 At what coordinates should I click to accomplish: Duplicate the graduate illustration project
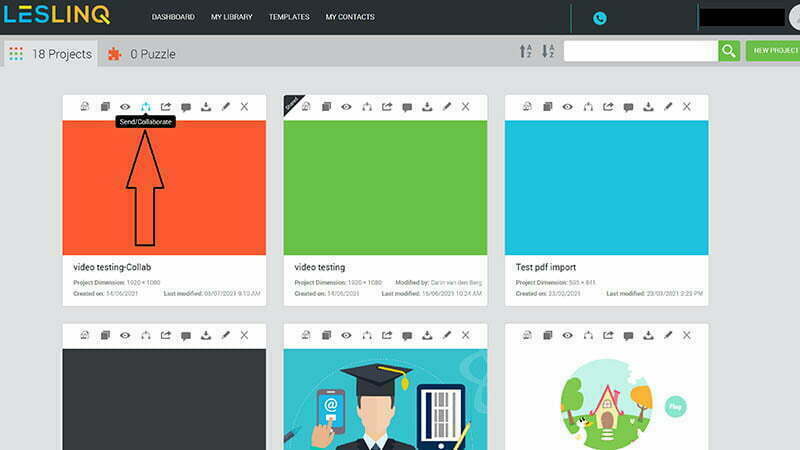[327, 335]
